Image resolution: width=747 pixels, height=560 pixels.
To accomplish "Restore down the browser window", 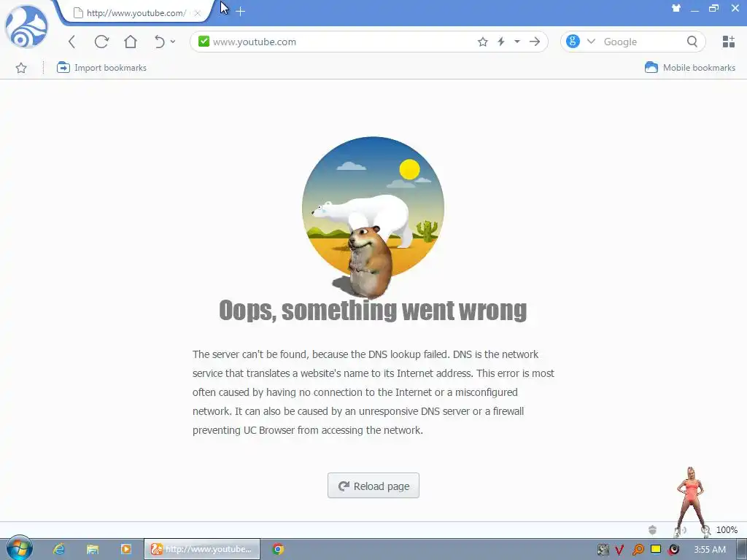I will click(x=713, y=8).
